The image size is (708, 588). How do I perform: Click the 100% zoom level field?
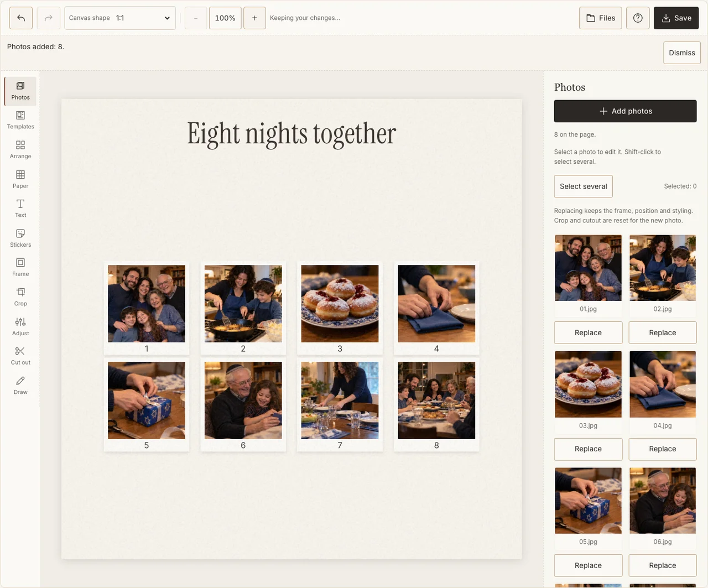pos(225,18)
